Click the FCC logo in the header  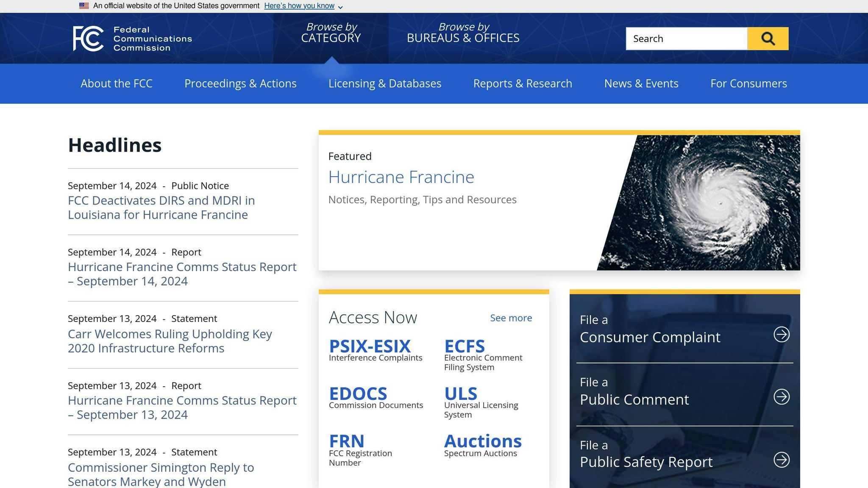pos(133,39)
